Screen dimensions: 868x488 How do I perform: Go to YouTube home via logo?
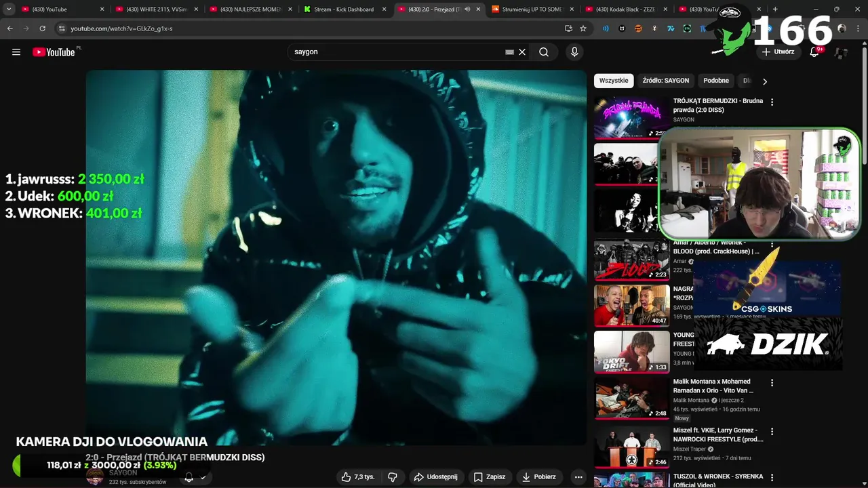pyautogui.click(x=54, y=52)
